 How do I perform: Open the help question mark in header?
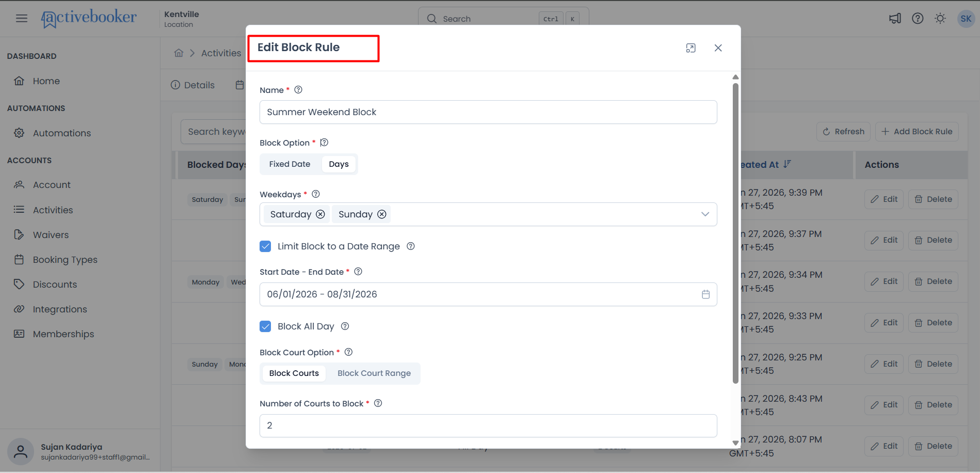918,19
